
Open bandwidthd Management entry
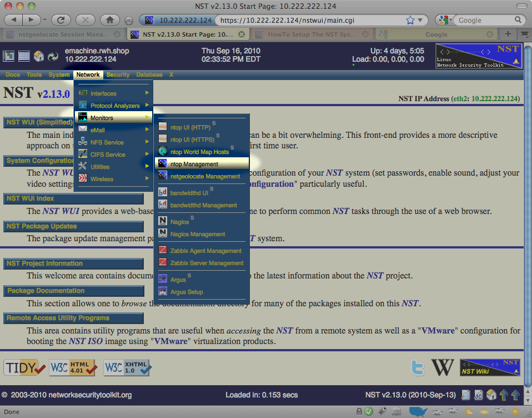pos(202,205)
